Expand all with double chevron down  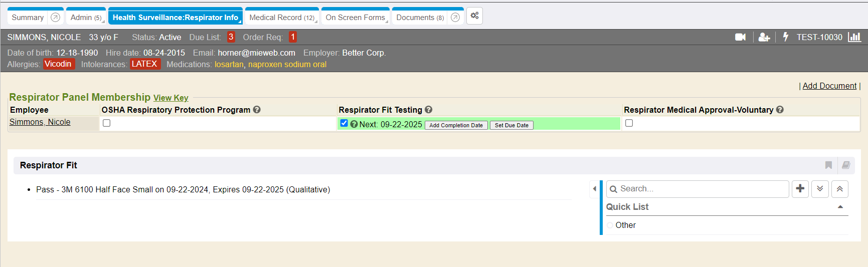pyautogui.click(x=820, y=189)
